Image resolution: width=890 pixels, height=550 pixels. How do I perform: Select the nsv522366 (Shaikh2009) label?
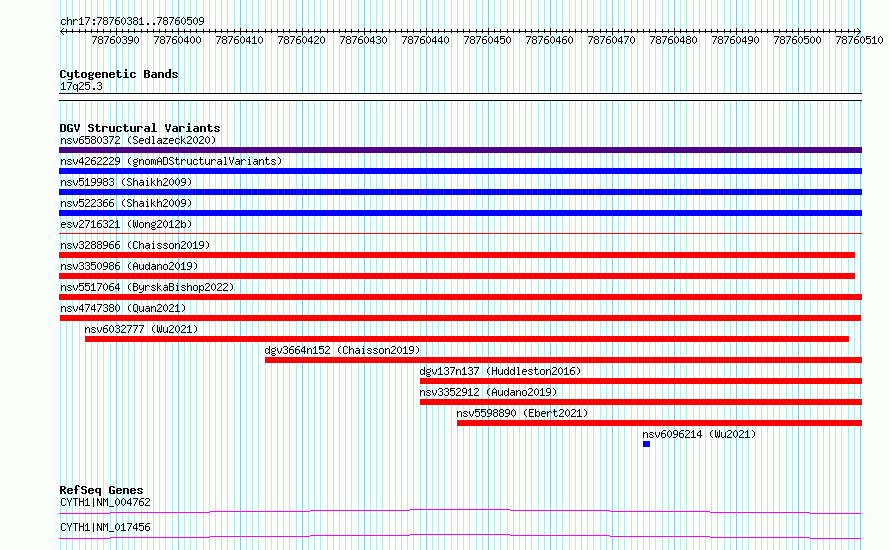[x=126, y=203]
